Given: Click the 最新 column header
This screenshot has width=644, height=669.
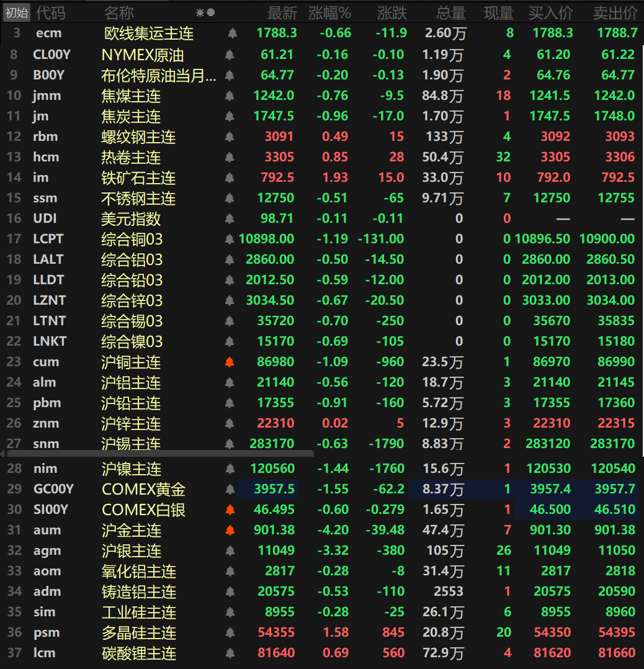Looking at the screenshot, I should 282,12.
